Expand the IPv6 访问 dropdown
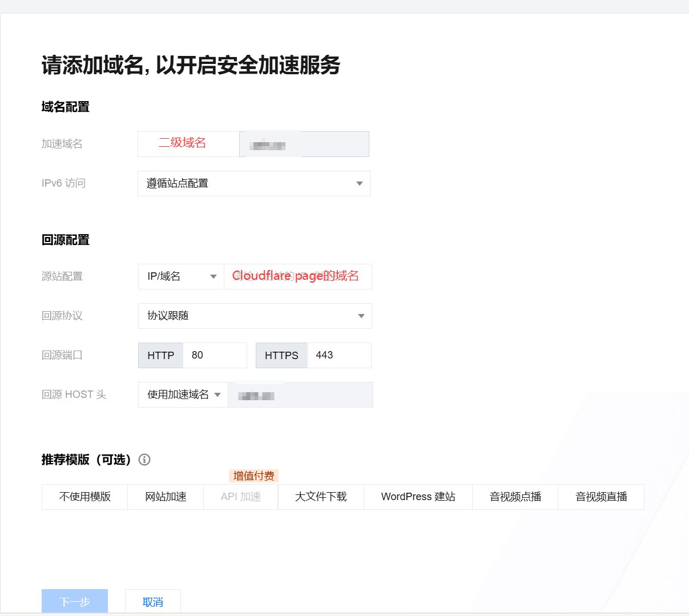689x616 pixels. (x=253, y=183)
